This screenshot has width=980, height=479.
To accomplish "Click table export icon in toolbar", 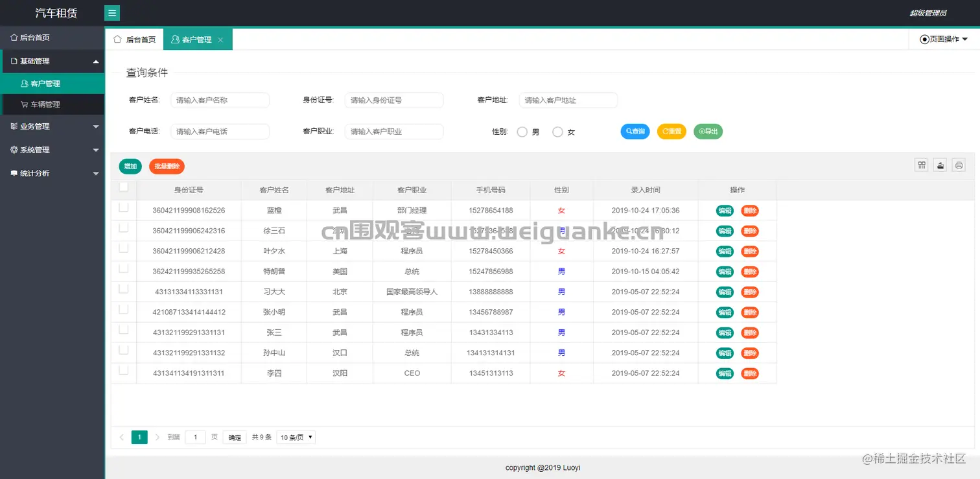I will coord(940,165).
